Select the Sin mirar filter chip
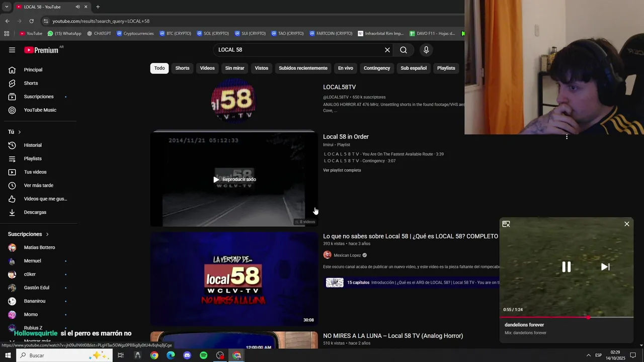The height and width of the screenshot is (362, 644). pos(234,68)
